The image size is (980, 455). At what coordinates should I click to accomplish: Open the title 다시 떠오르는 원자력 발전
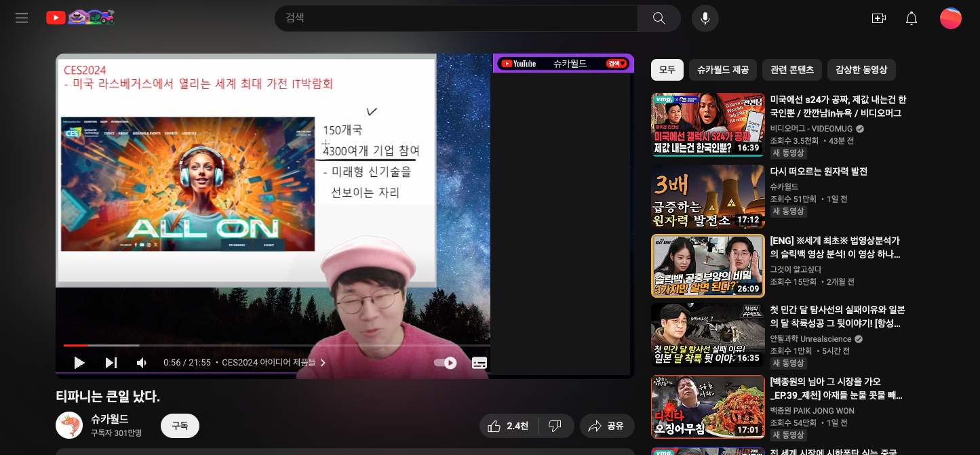pyautogui.click(x=819, y=172)
